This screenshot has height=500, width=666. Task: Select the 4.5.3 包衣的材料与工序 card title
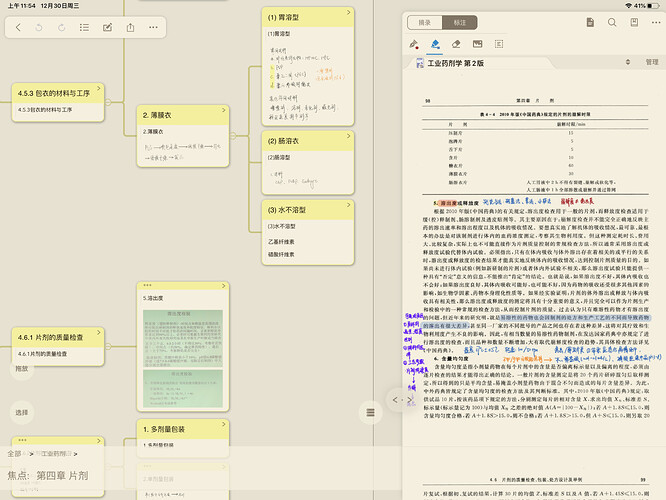click(54, 93)
